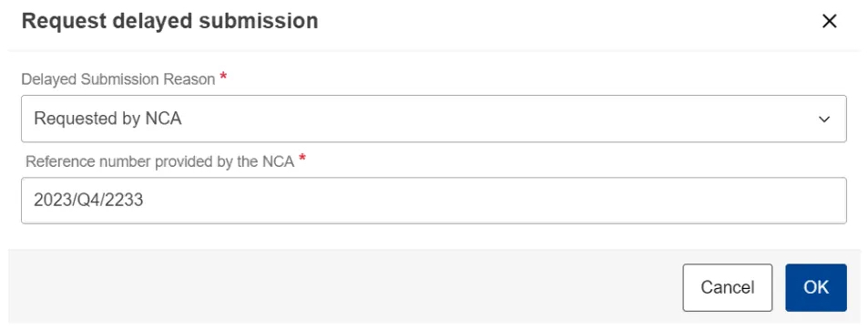Click empty area right of reference number text
The height and width of the screenshot is (331, 868).
[493, 201]
